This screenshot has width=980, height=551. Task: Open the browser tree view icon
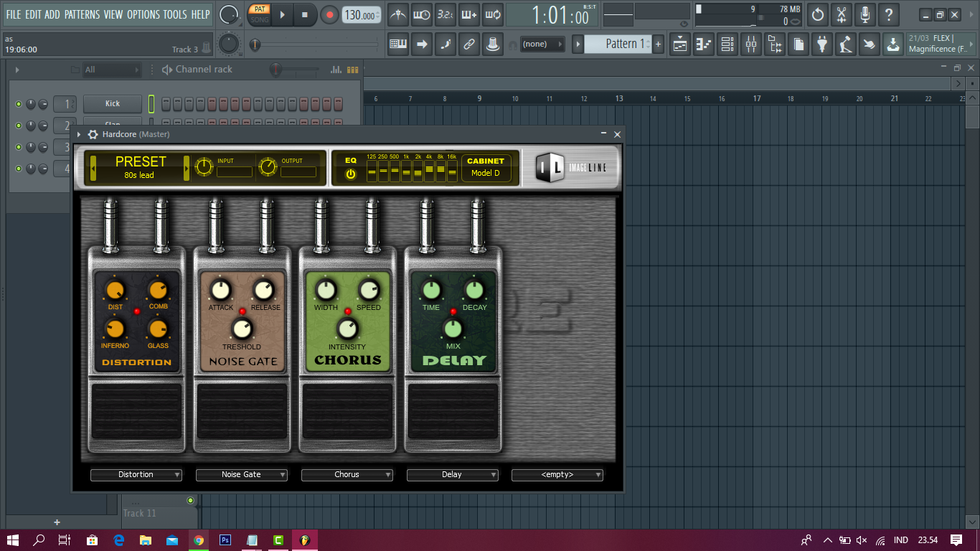coord(774,44)
